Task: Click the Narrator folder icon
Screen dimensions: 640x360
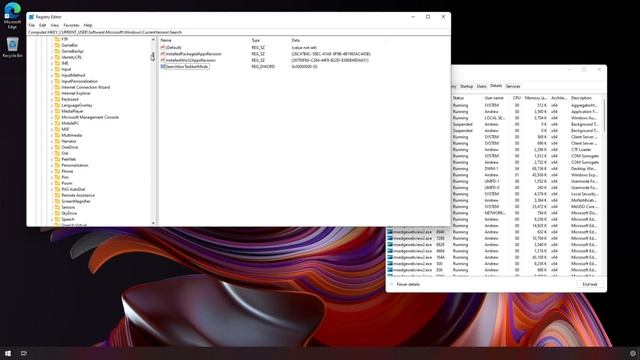Action: pyautogui.click(x=57, y=141)
